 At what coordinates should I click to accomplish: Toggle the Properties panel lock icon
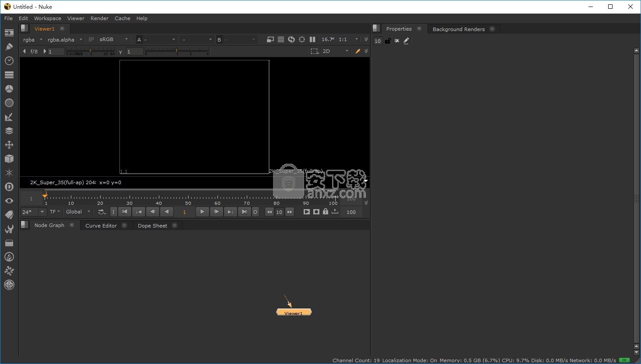click(388, 41)
